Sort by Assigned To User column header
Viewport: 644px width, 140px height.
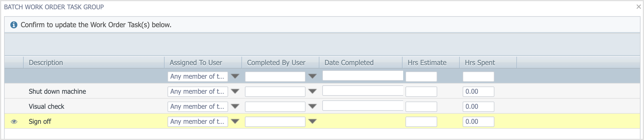tap(203, 62)
